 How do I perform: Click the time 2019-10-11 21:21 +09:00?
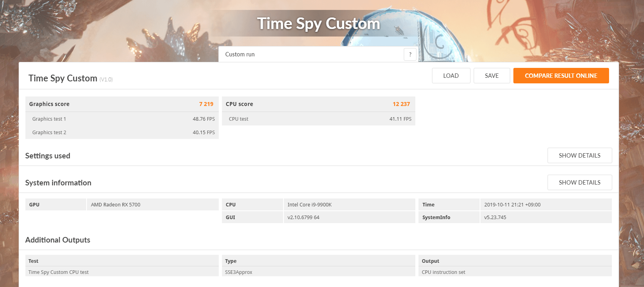point(546,204)
